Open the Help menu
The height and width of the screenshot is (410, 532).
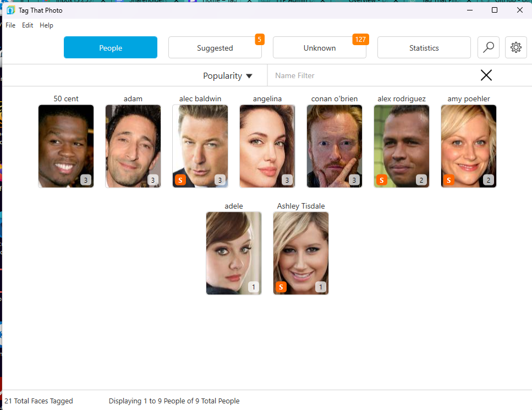(x=46, y=25)
